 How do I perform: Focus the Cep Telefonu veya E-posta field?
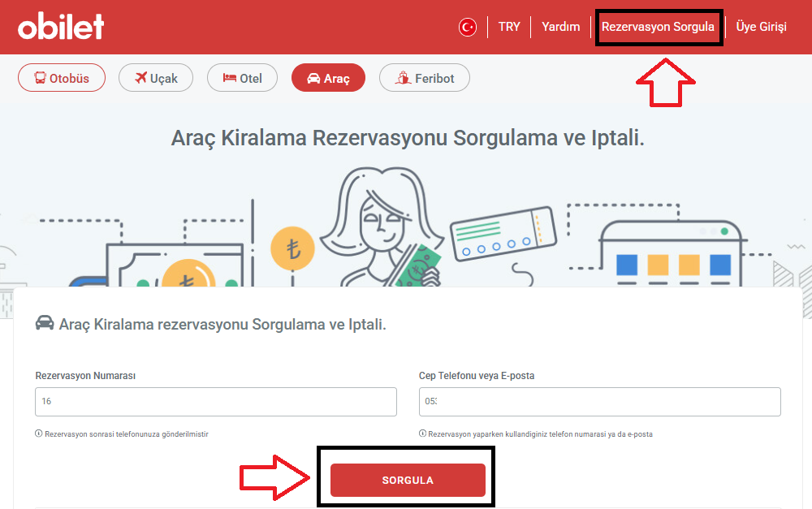(x=600, y=401)
